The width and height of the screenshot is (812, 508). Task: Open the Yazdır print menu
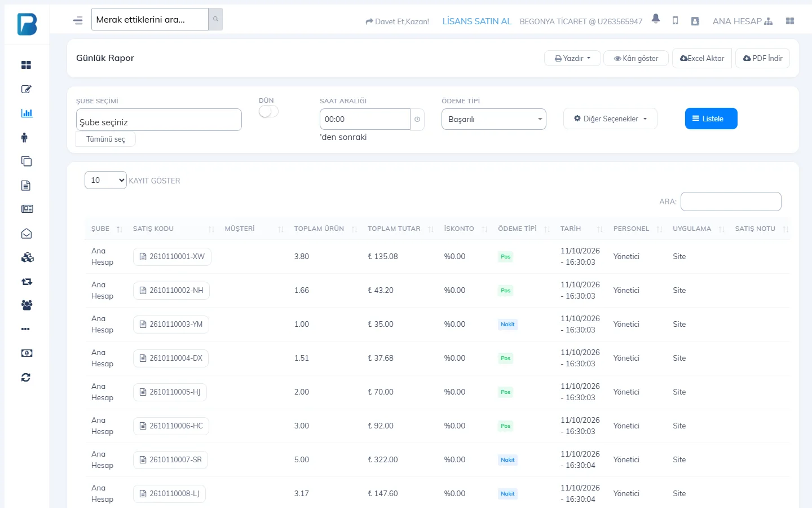pos(572,58)
